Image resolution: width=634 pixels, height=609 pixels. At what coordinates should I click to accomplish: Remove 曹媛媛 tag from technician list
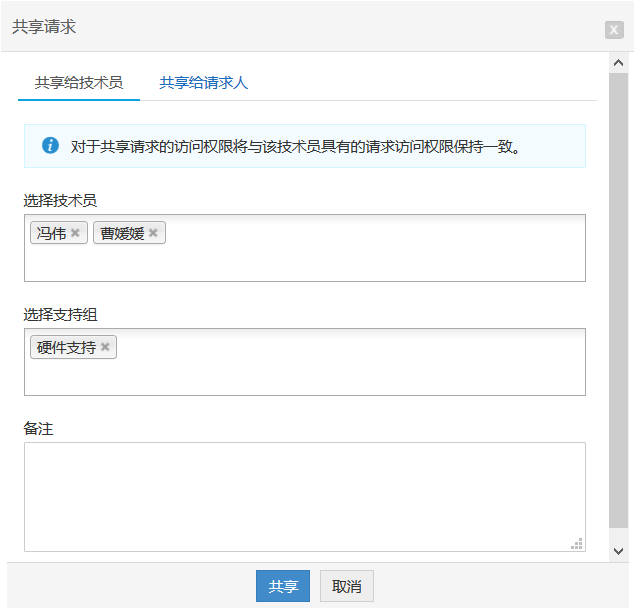tap(153, 233)
